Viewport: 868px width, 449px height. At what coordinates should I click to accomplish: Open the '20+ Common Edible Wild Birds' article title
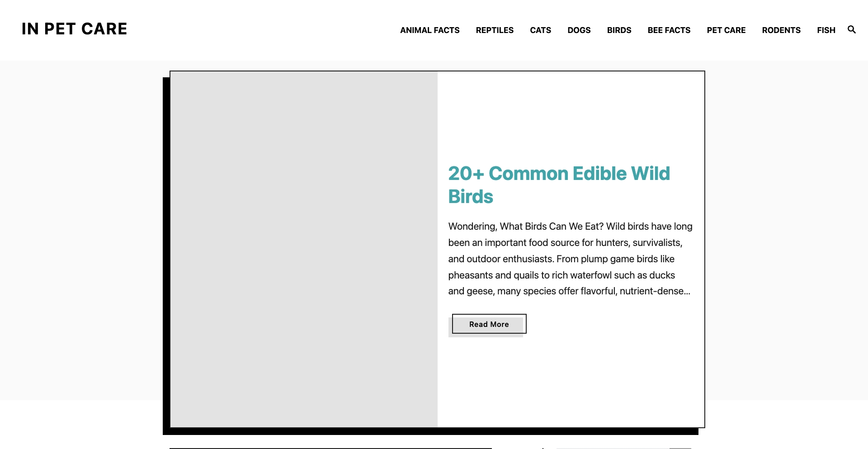[559, 185]
